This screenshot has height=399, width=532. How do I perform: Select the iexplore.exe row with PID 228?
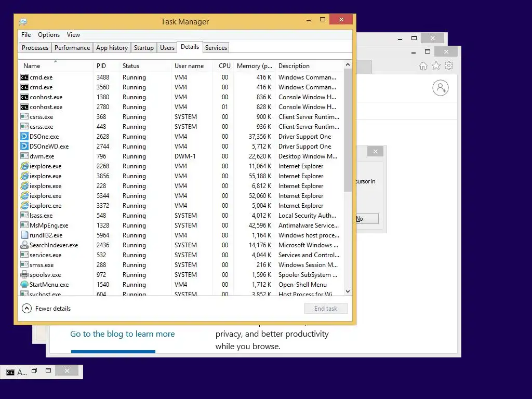[181, 186]
